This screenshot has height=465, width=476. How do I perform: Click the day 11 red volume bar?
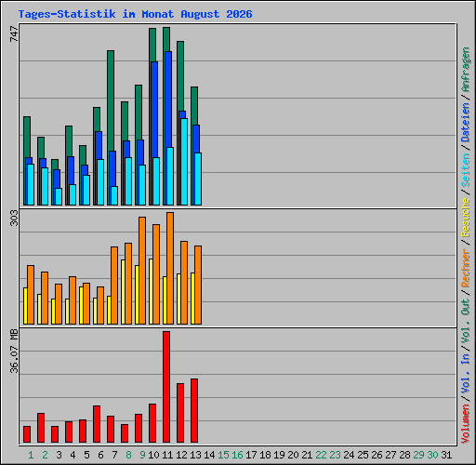click(166, 387)
